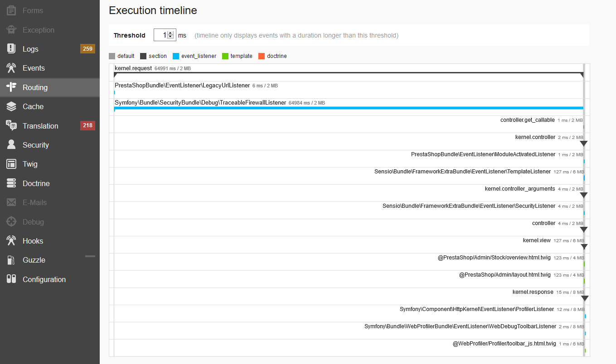Click the grey default legend swatch
The width and height of the screenshot is (616, 364).
(112, 56)
